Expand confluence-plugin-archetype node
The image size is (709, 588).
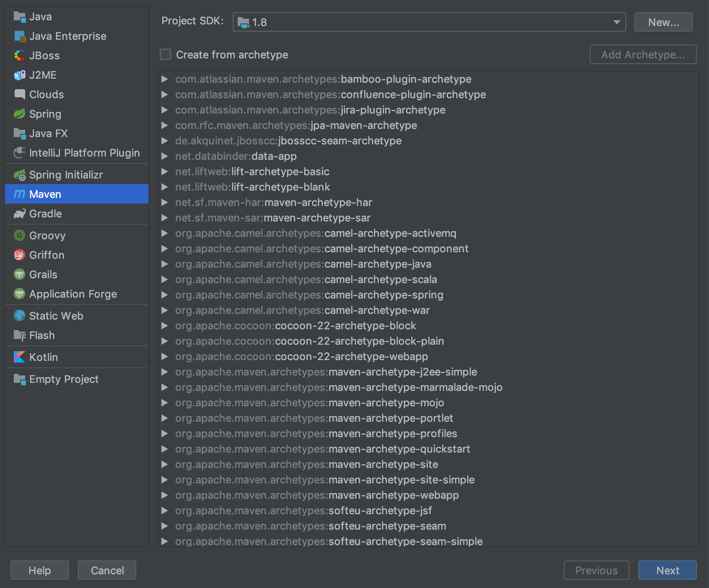(165, 94)
